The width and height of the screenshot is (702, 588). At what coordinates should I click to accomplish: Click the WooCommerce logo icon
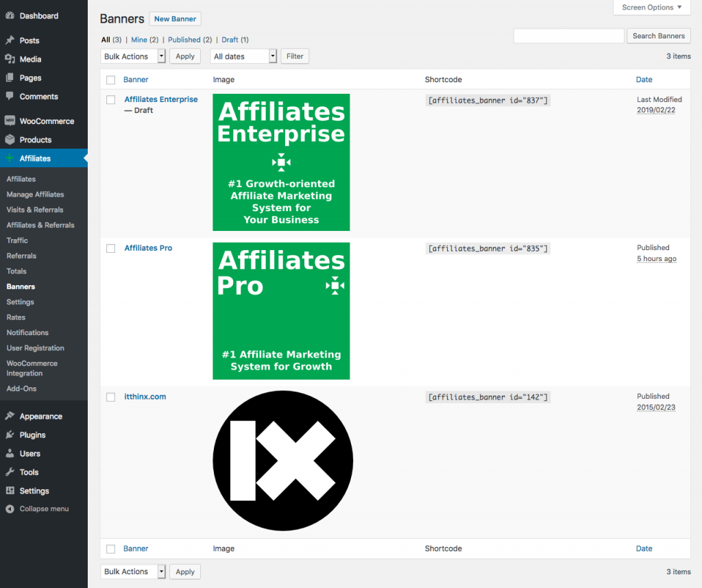pyautogui.click(x=10, y=121)
